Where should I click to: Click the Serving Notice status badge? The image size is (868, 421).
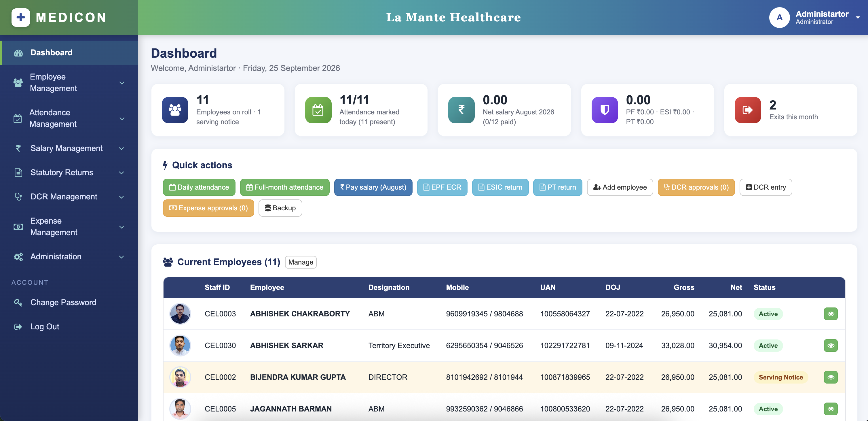[781, 377]
